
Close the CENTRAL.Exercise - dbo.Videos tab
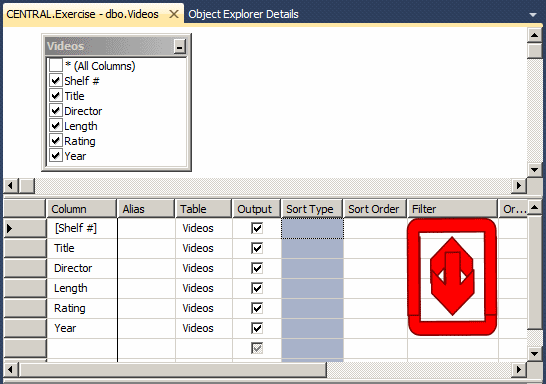coord(173,14)
